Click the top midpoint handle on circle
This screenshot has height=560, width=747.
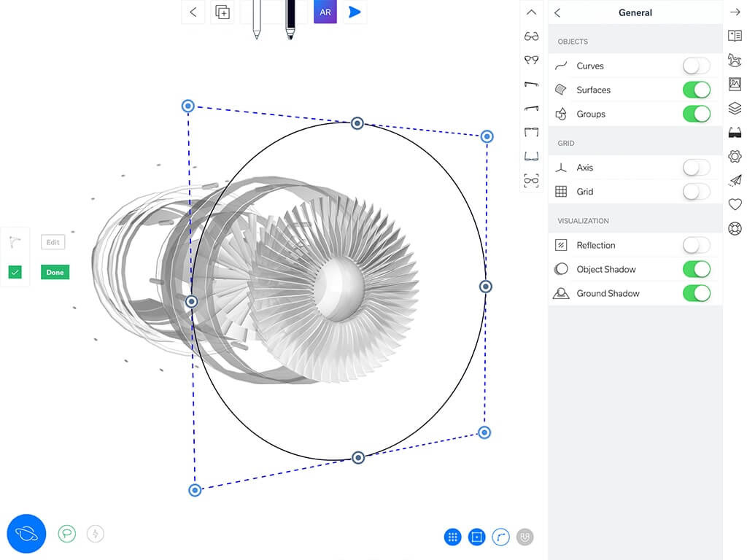357,123
